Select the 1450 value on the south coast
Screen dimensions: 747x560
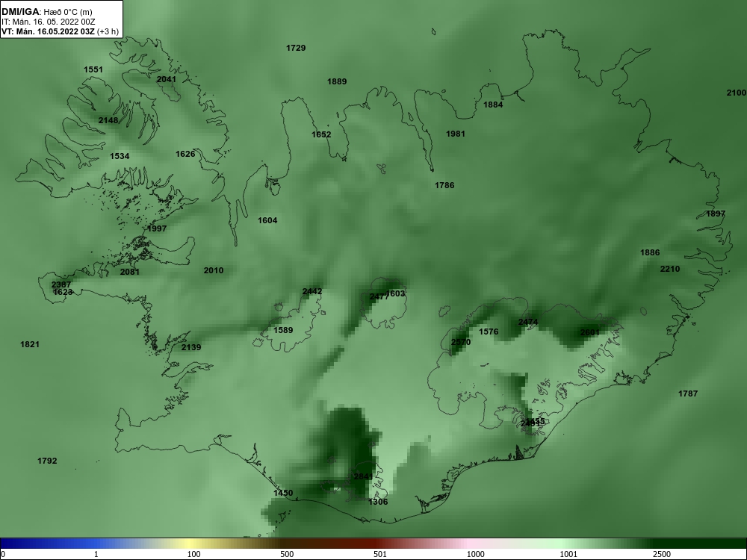click(x=283, y=493)
